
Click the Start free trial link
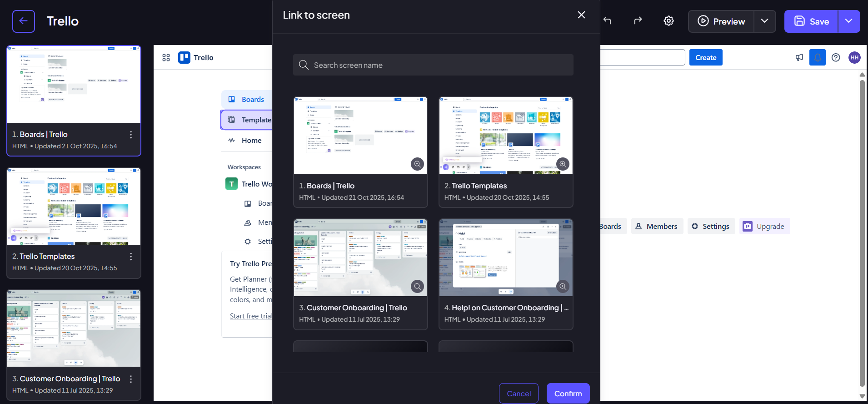(251, 316)
